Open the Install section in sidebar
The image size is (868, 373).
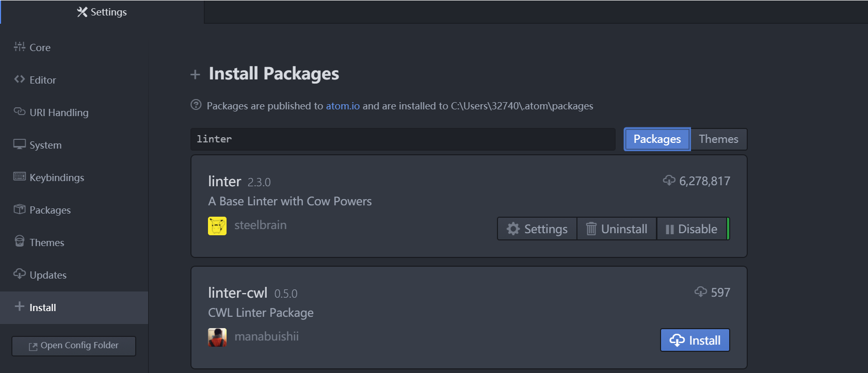tap(43, 307)
